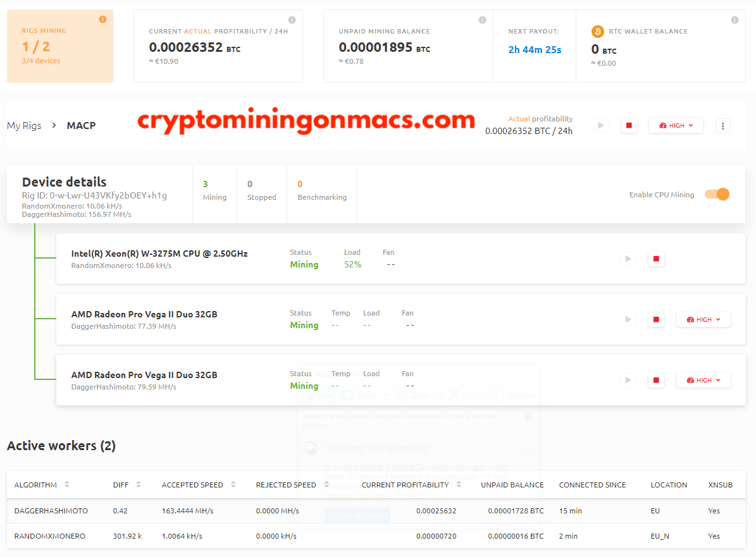The width and height of the screenshot is (756, 557).
Task: Click the 301.92 k diff cell
Action: [127, 536]
